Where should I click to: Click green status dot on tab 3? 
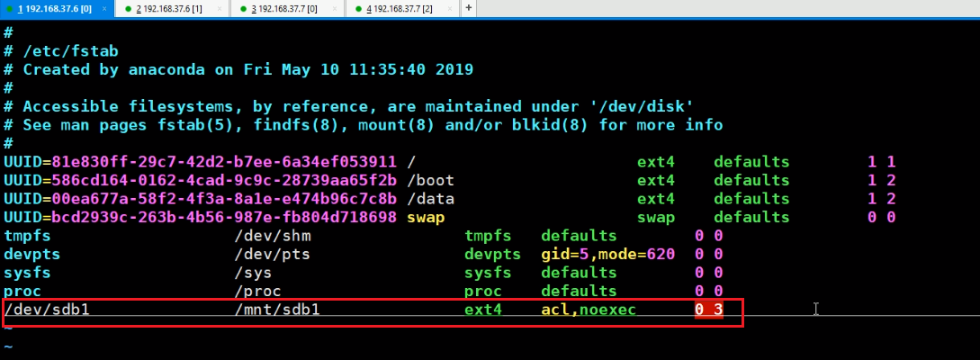coord(243,9)
